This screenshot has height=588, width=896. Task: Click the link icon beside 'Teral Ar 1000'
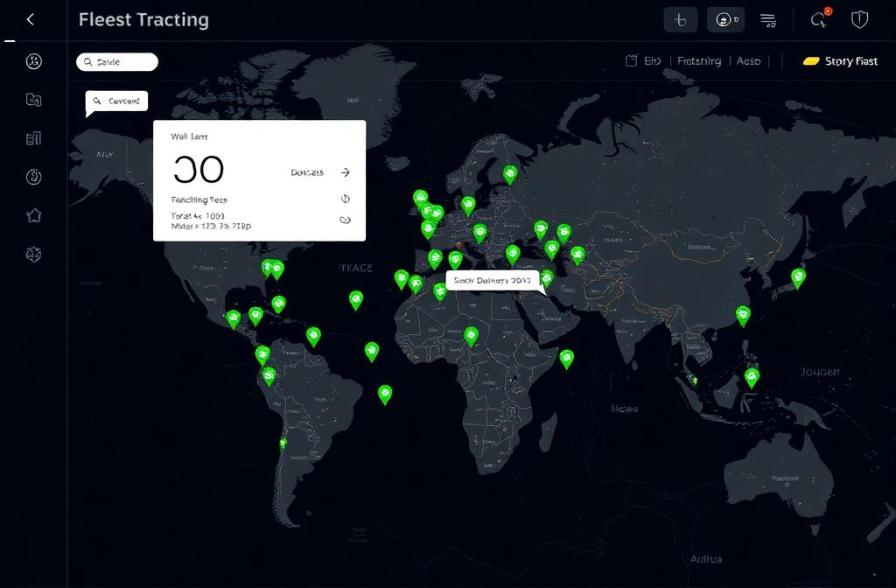click(x=345, y=220)
